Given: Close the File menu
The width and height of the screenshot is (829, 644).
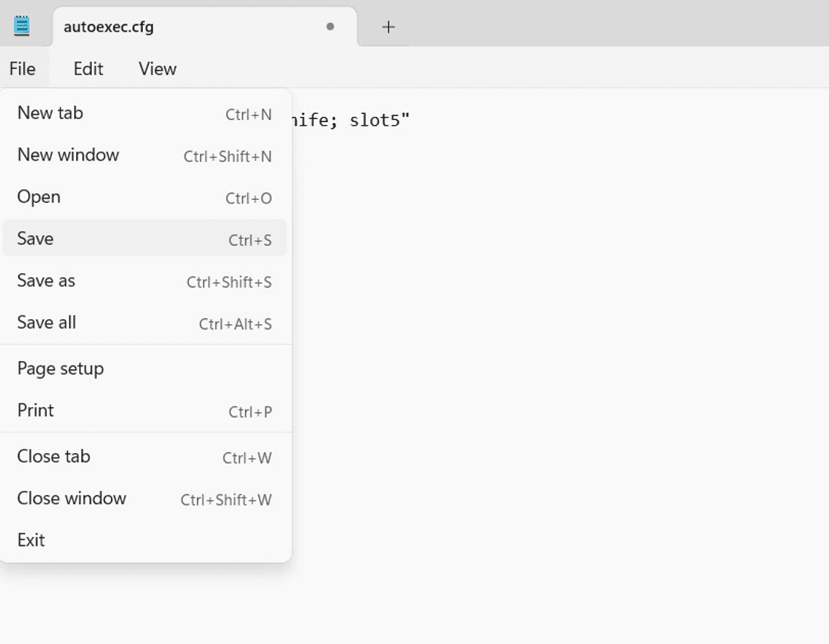Looking at the screenshot, I should [x=22, y=69].
